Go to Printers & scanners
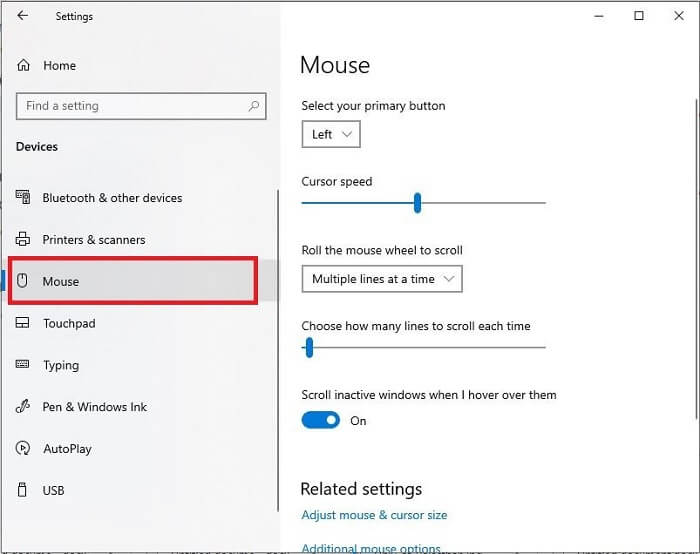Viewport: 700px width, 554px height. coord(94,240)
